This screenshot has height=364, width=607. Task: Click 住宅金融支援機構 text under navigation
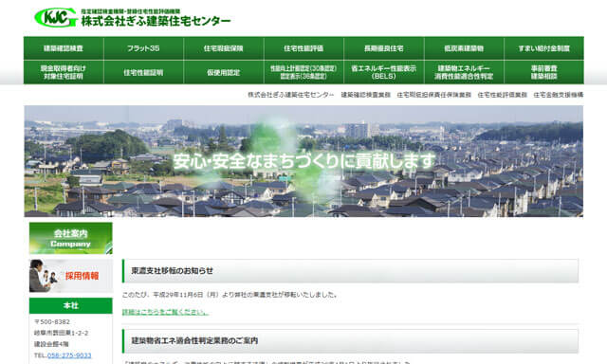[x=559, y=95]
